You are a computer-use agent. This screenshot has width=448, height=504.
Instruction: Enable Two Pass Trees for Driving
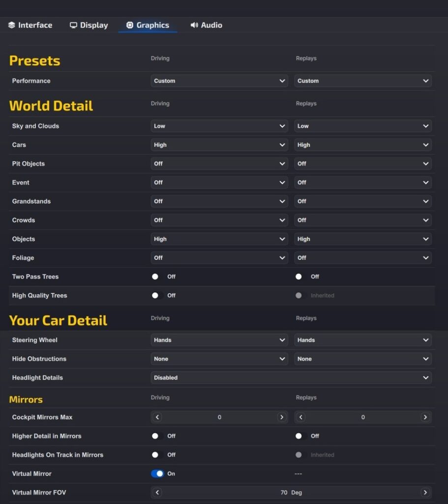pyautogui.click(x=157, y=277)
